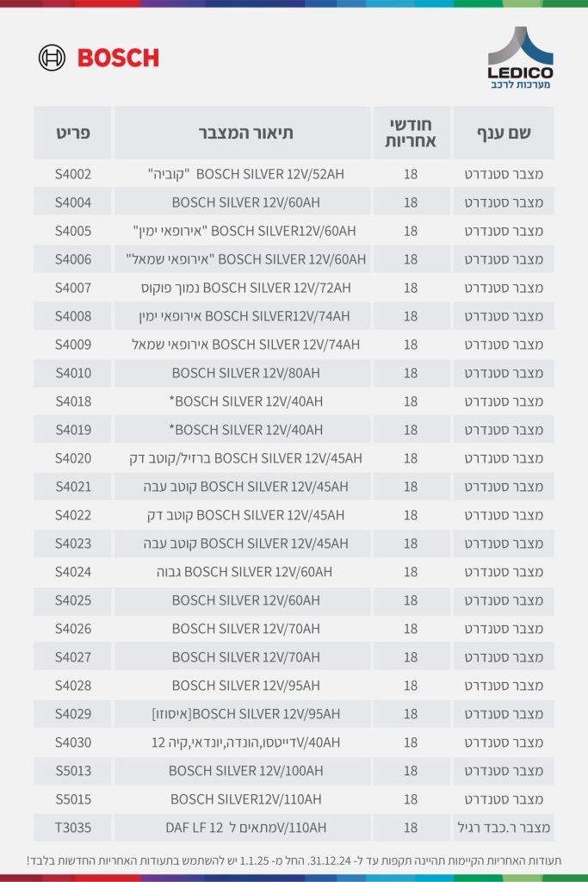Image resolution: width=588 pixels, height=882 pixels.
Task: Select item code S4029
Action: point(73,714)
